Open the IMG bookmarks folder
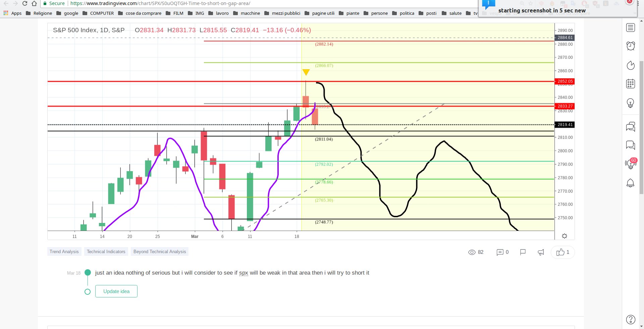This screenshot has height=329, width=644. click(x=196, y=13)
